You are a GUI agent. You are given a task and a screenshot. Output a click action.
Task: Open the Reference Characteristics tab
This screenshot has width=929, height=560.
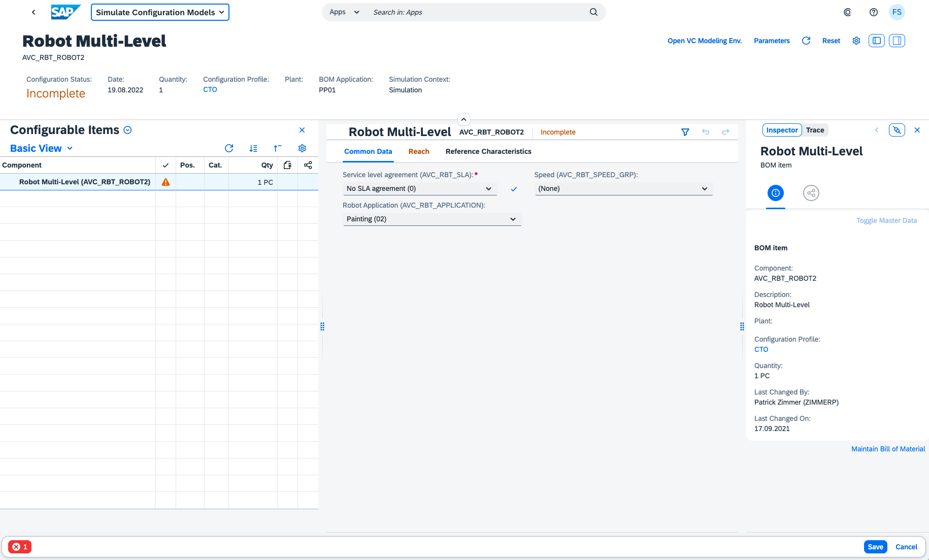click(x=488, y=151)
